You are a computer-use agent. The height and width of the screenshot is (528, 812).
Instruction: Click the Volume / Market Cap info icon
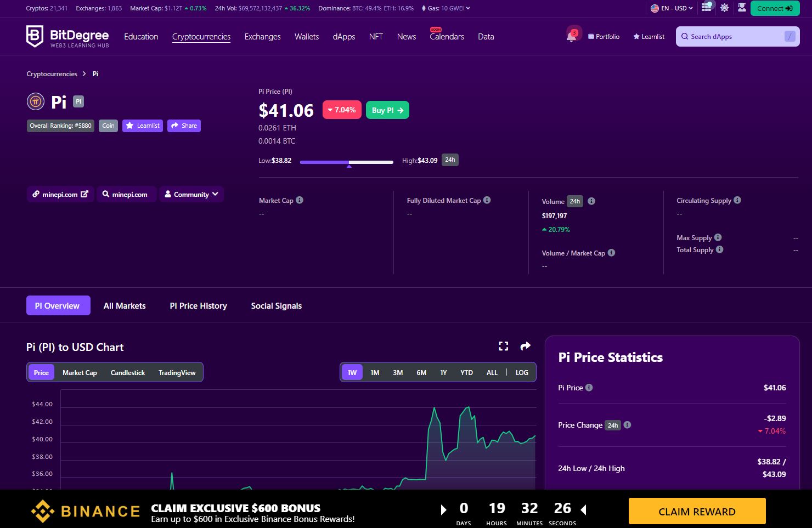click(x=611, y=253)
